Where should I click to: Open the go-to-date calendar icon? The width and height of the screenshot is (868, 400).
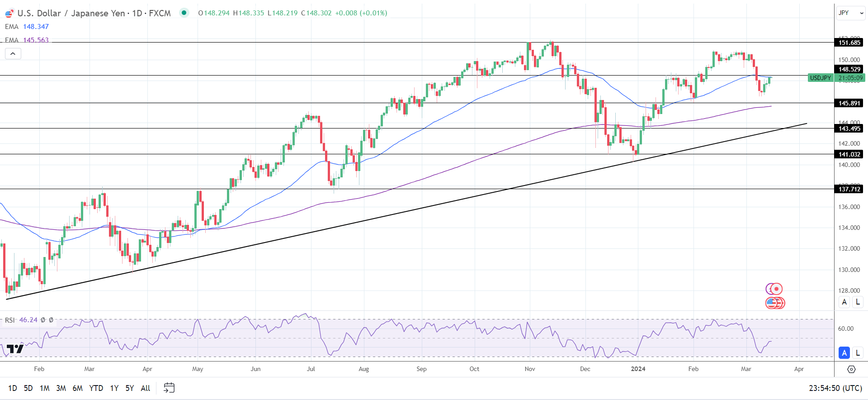(169, 388)
